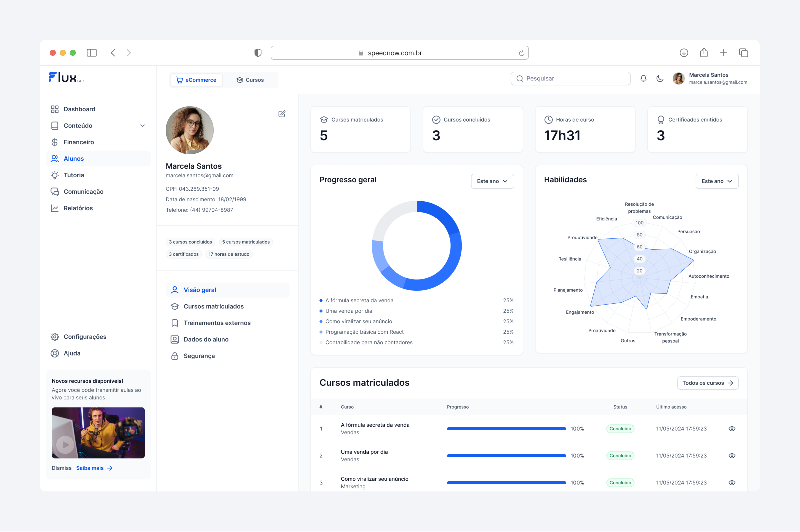Open the eye icon for 'Uma venda por dia'

point(732,455)
